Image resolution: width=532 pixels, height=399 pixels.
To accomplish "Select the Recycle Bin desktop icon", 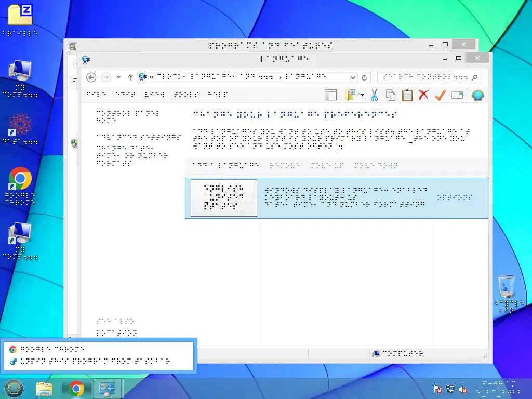I will click(507, 294).
